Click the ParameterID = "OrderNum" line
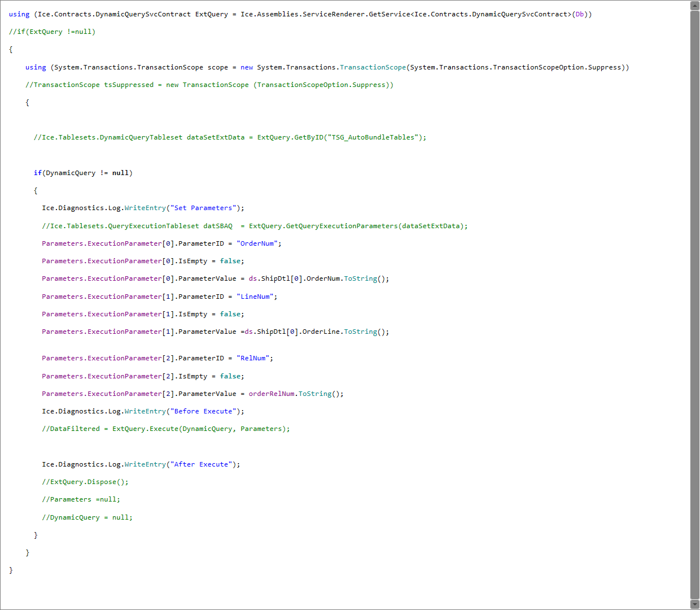Screen dimensions: 700x610 pyautogui.click(x=161, y=243)
